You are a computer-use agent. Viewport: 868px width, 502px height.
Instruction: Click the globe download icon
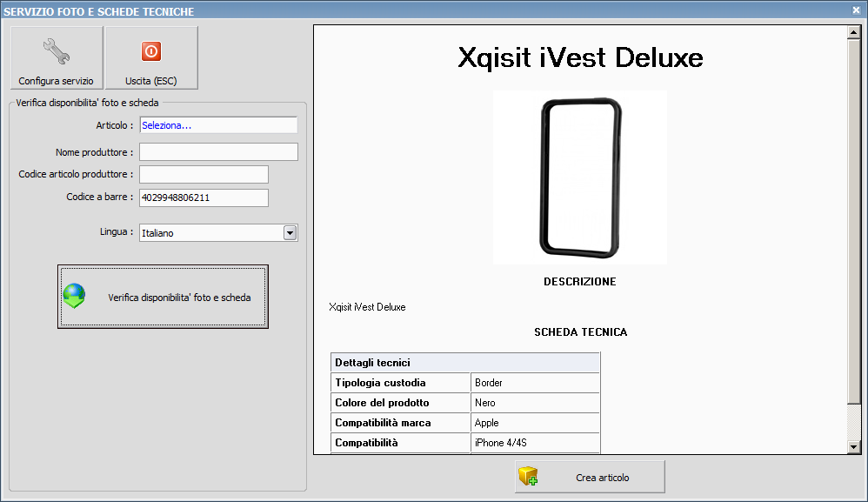pyautogui.click(x=74, y=296)
